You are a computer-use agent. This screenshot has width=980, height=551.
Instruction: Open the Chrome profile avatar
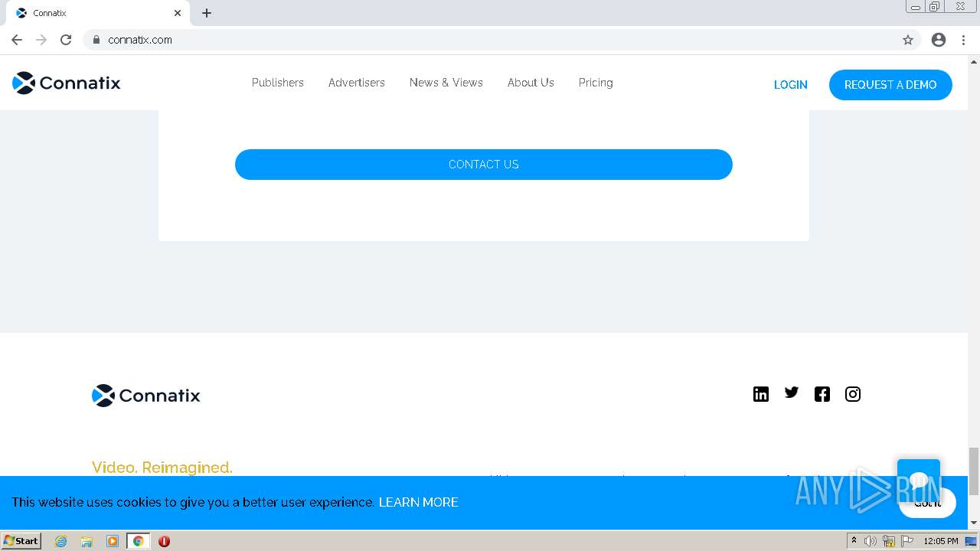coord(939,40)
